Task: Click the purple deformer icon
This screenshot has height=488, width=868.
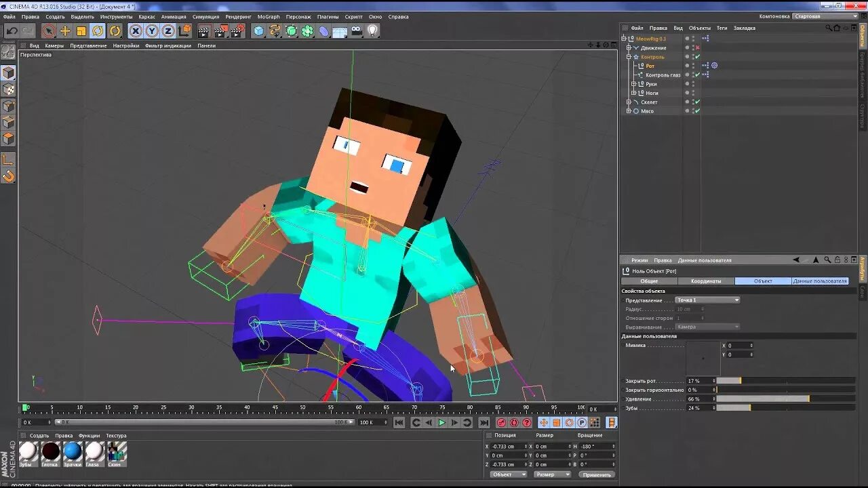Action: click(324, 30)
